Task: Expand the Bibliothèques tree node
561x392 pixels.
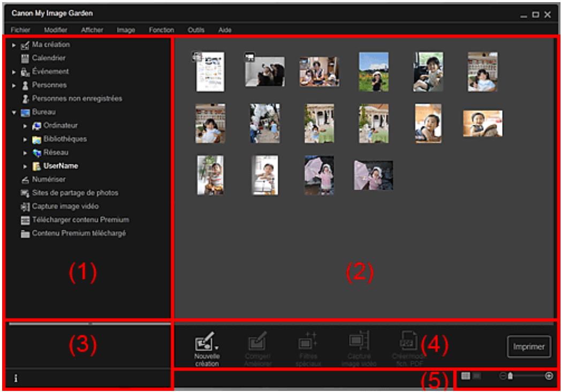Action: coord(25,140)
